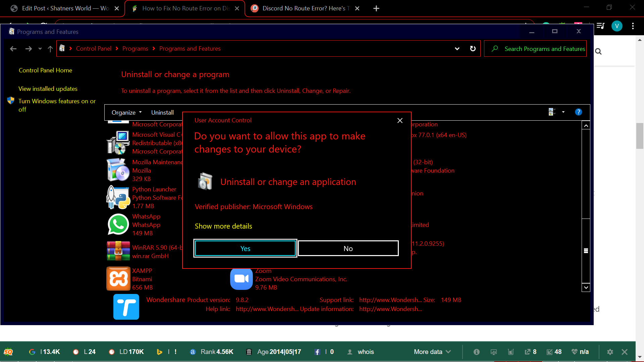Expand the address bar history dropdown

(x=457, y=49)
